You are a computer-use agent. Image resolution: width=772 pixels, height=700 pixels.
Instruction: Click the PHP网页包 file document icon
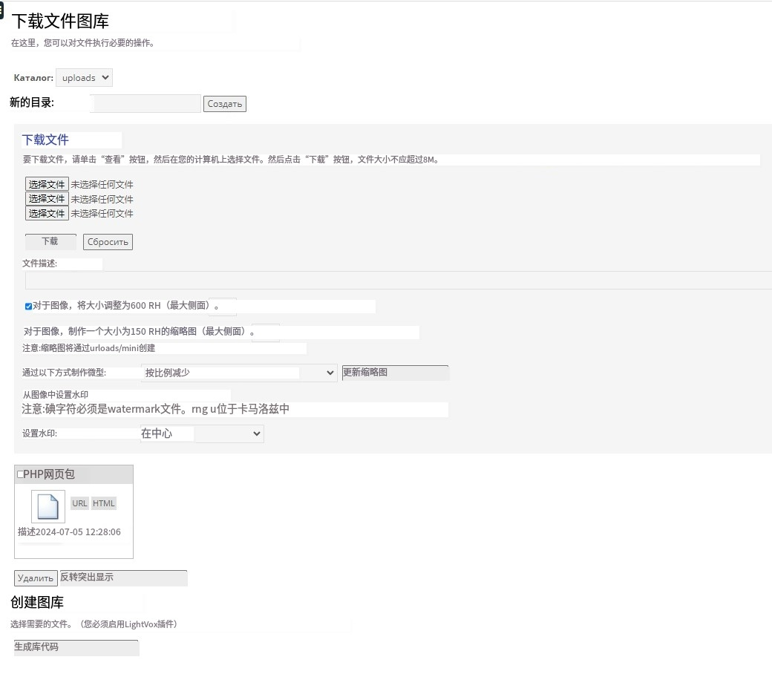click(x=48, y=506)
